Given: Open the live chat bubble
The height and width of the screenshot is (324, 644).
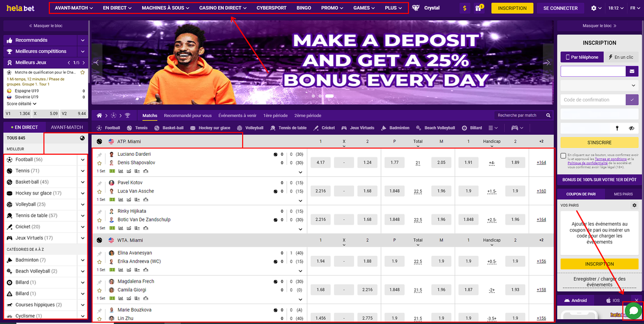Looking at the screenshot, I should click(633, 311).
